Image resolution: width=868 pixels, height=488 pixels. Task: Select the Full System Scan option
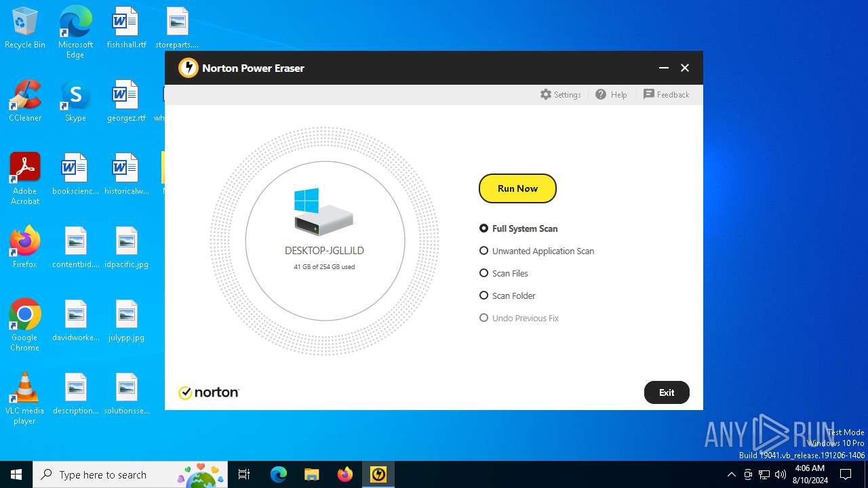tap(519, 228)
